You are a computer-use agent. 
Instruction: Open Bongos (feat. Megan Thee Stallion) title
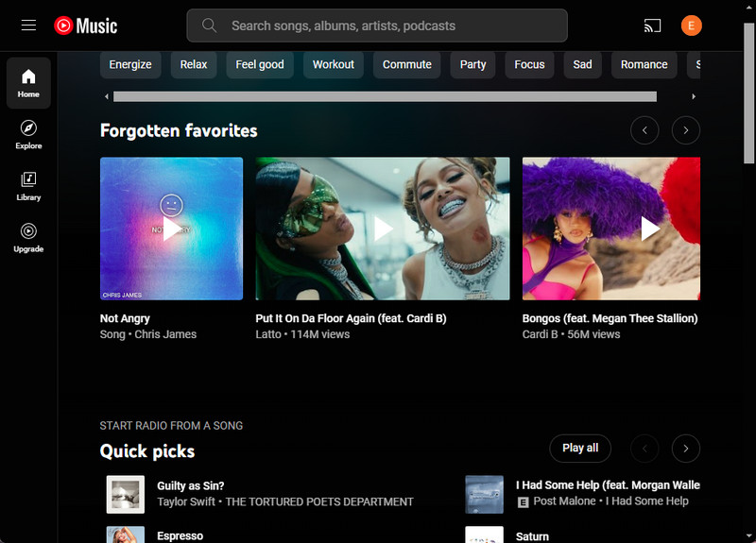click(610, 318)
